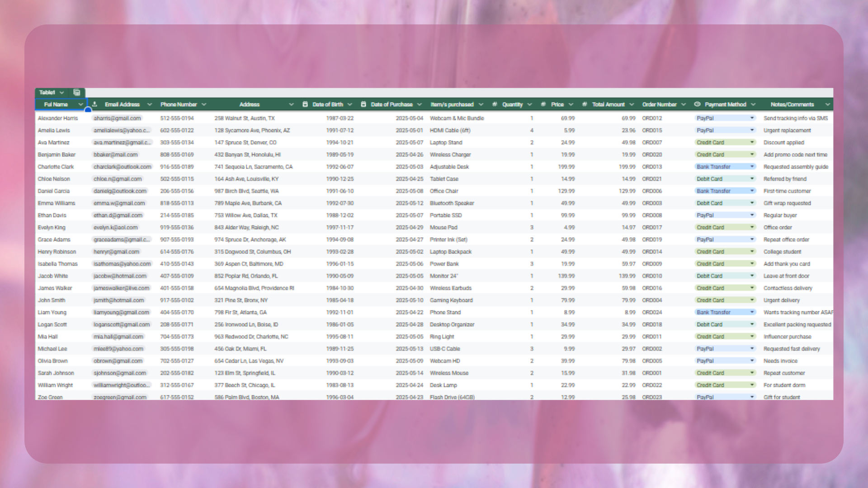The width and height of the screenshot is (868, 488).
Task: Click the number type icon for Total Amount
Action: tap(585, 104)
